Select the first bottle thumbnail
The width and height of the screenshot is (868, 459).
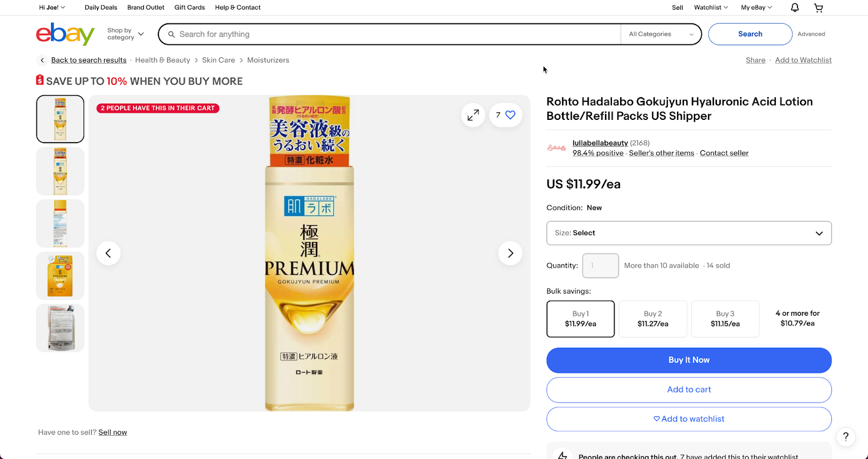tap(60, 119)
